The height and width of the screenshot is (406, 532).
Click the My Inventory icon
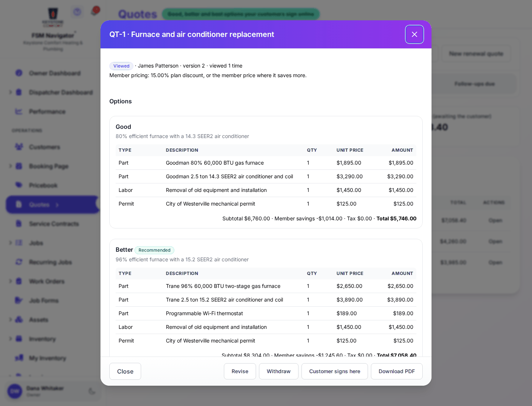[x=19, y=358]
